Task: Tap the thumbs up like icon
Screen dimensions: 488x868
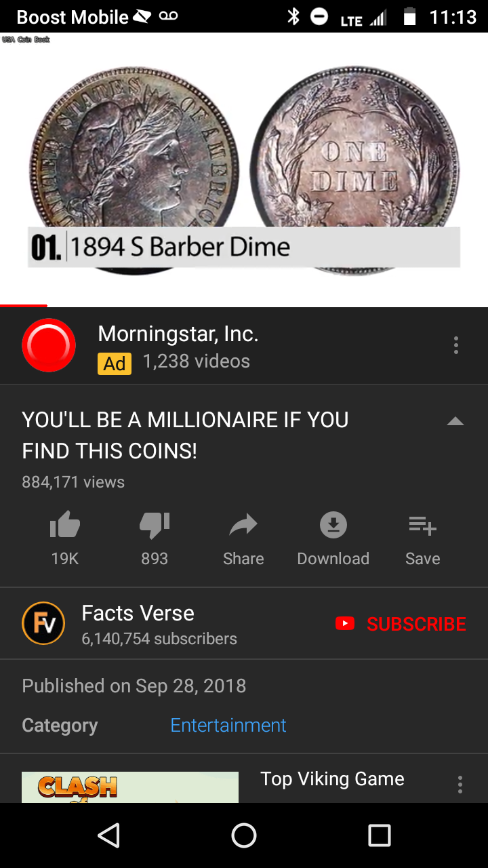Action: tap(65, 525)
